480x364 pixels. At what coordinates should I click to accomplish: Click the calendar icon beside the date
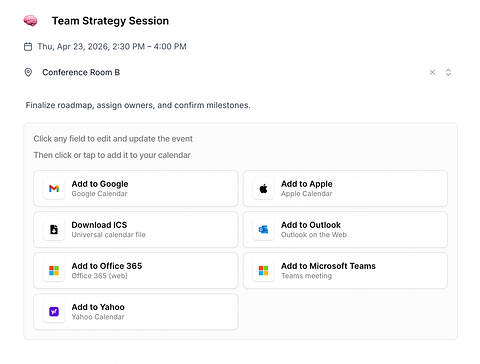point(28,46)
